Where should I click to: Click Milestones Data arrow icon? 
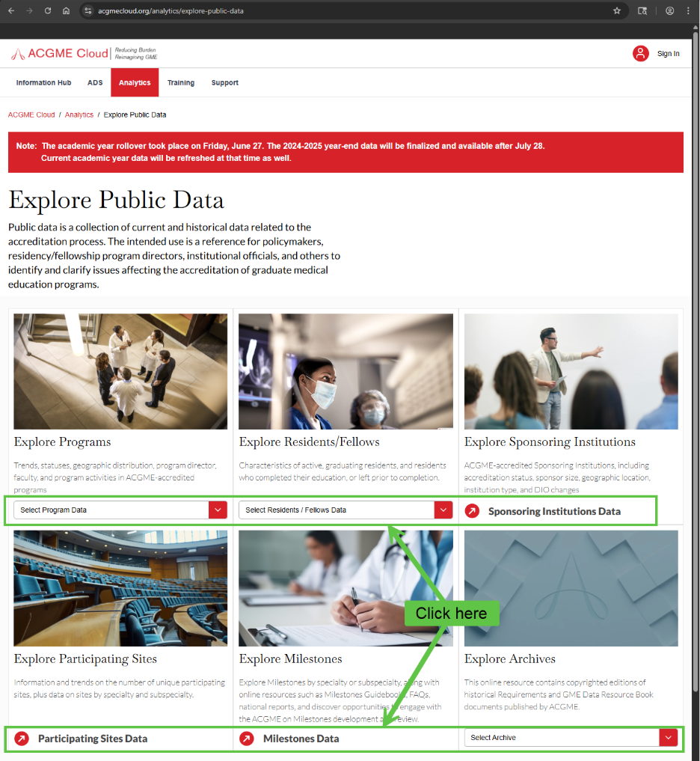tap(247, 739)
